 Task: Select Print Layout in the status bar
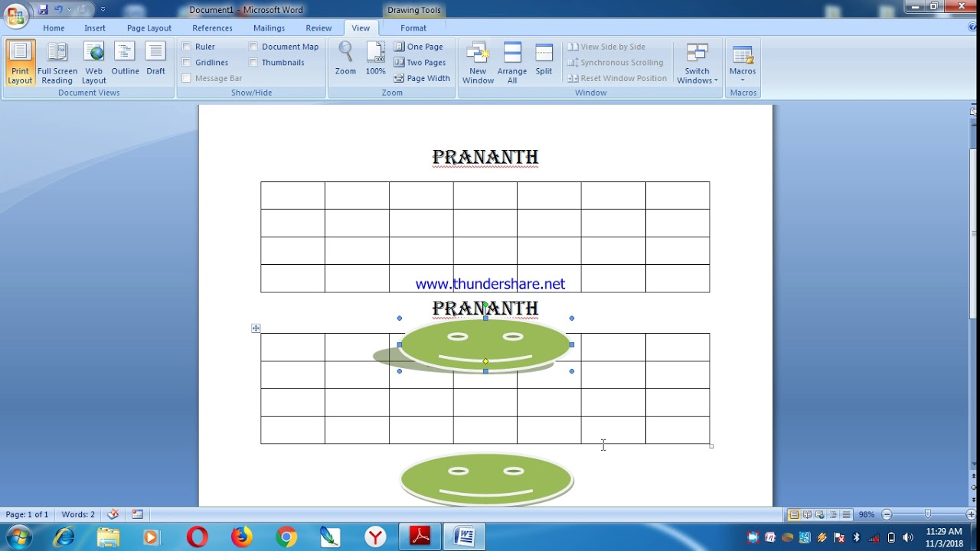(794, 515)
